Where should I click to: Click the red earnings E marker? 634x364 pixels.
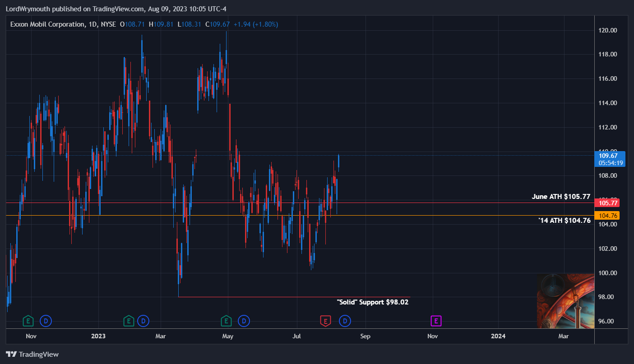[x=324, y=321]
